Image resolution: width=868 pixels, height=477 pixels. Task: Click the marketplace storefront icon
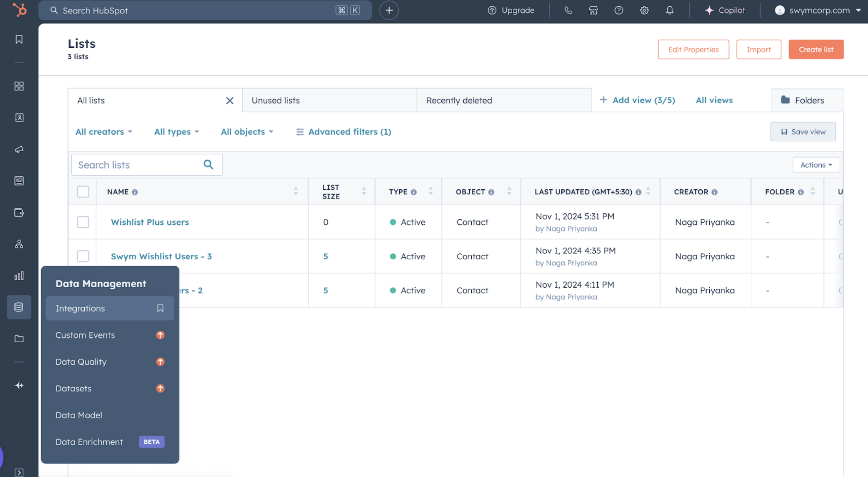pyautogui.click(x=593, y=10)
